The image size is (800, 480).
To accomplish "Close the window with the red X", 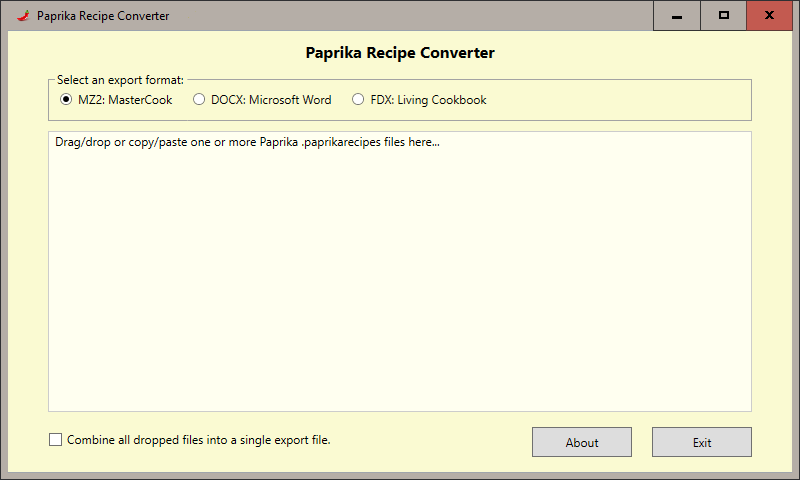I will 769,16.
